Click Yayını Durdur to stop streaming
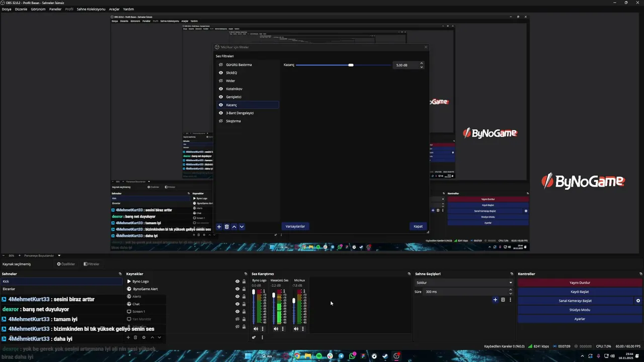The image size is (644, 362). tap(580, 283)
